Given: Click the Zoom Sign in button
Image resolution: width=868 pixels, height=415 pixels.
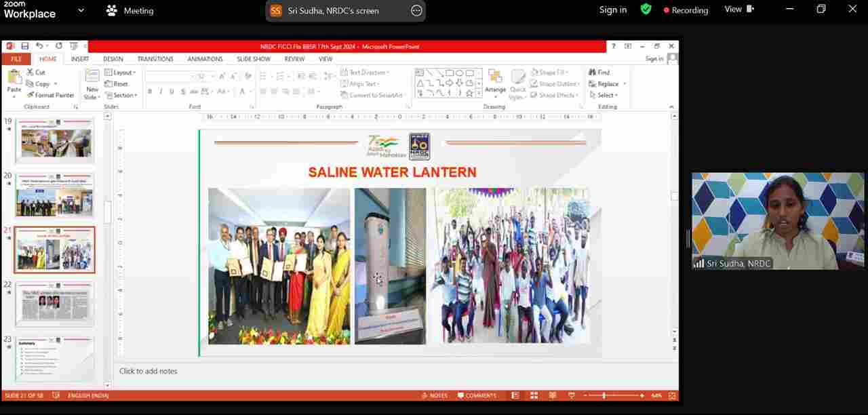Looking at the screenshot, I should (x=612, y=9).
